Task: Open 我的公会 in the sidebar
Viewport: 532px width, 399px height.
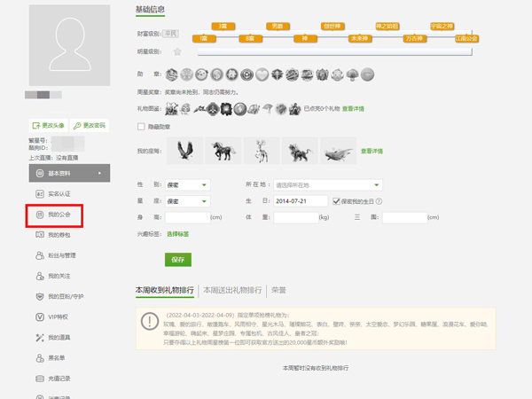Action: pos(59,215)
